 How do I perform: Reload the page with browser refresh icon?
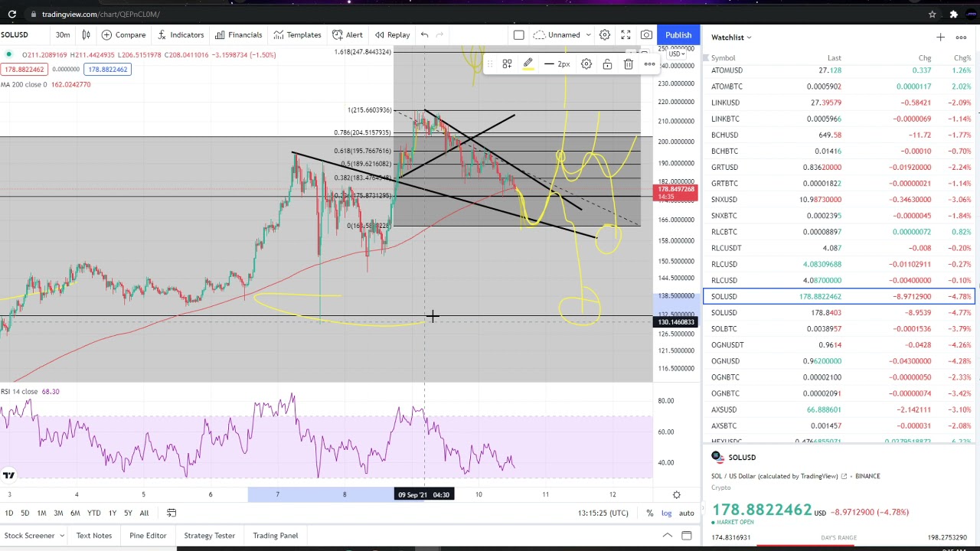pos(12,14)
